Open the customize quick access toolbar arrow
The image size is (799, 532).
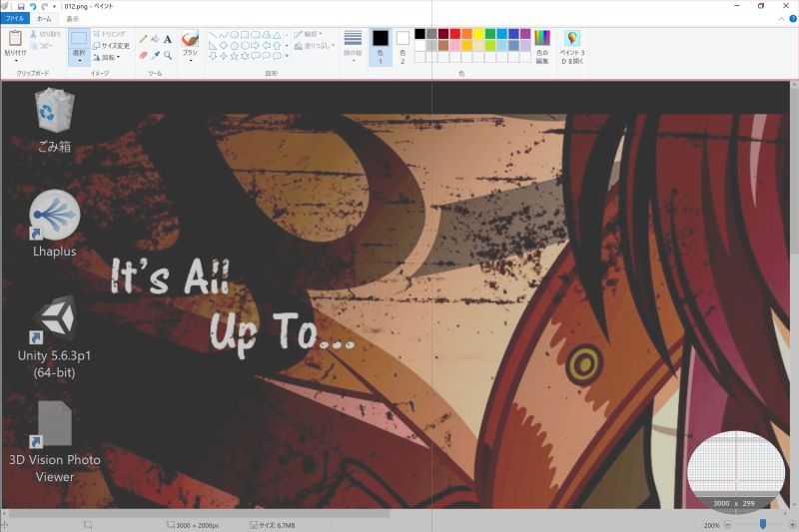pos(55,7)
